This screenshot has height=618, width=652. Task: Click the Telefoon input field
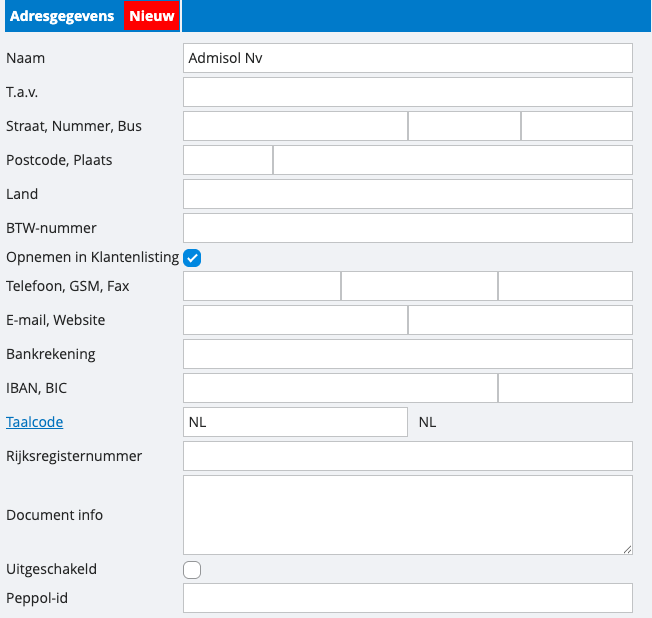pyautogui.click(x=262, y=286)
